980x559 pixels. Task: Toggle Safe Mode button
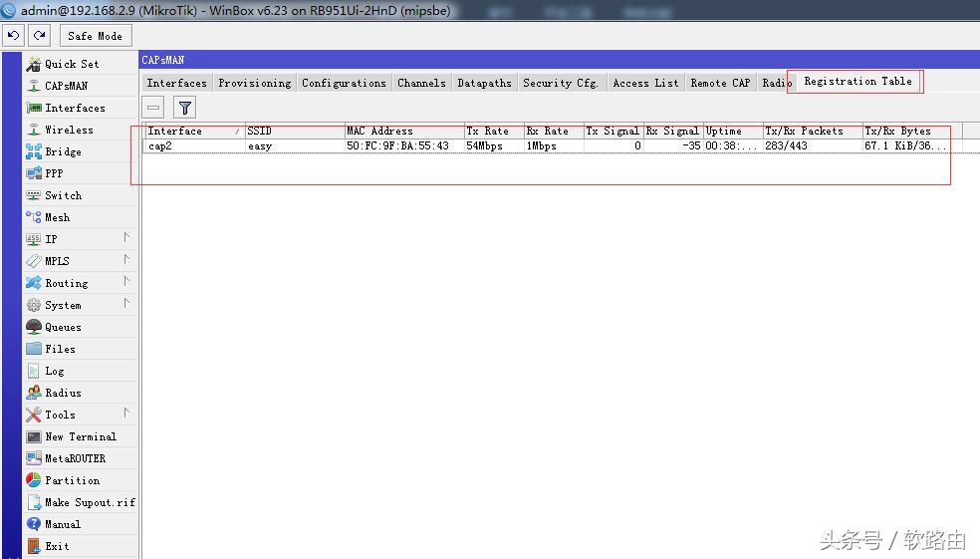[95, 36]
